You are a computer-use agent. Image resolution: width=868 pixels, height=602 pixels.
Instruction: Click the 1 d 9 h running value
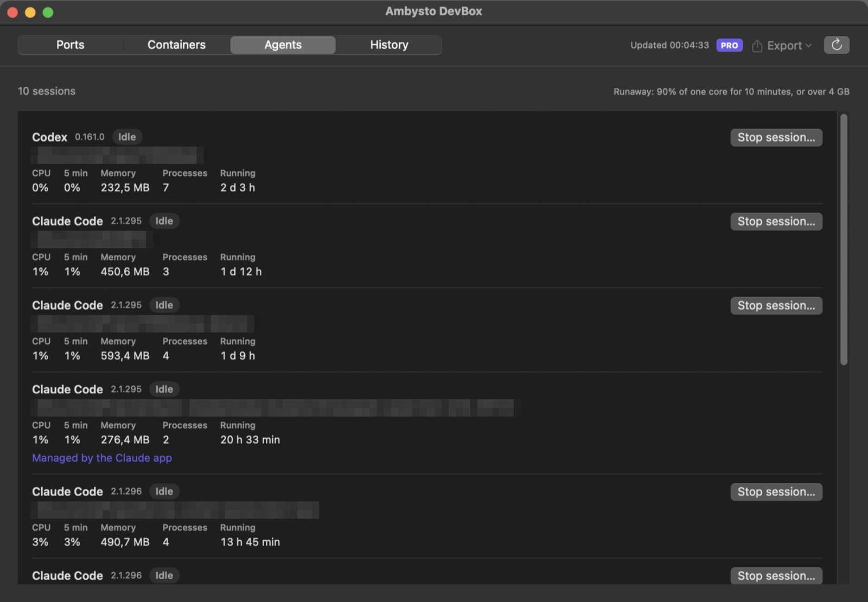[x=238, y=356]
